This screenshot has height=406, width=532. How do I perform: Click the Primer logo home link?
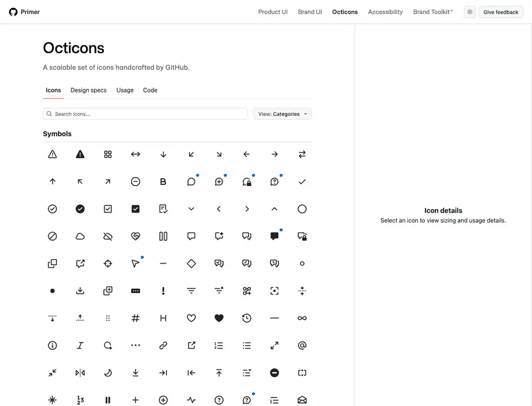point(24,12)
